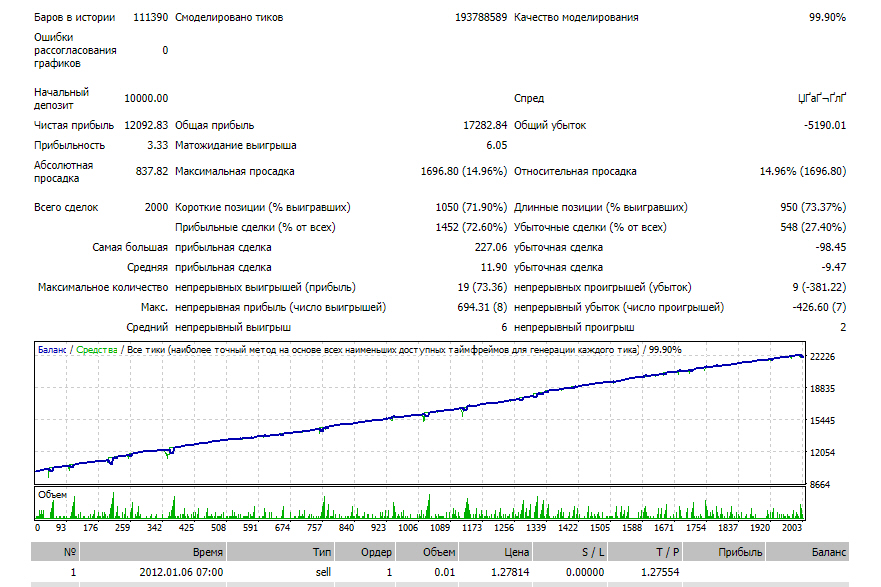The width and height of the screenshot is (881, 587).
Task: Select the modelled ticks value 193788589
Action: click(x=481, y=17)
